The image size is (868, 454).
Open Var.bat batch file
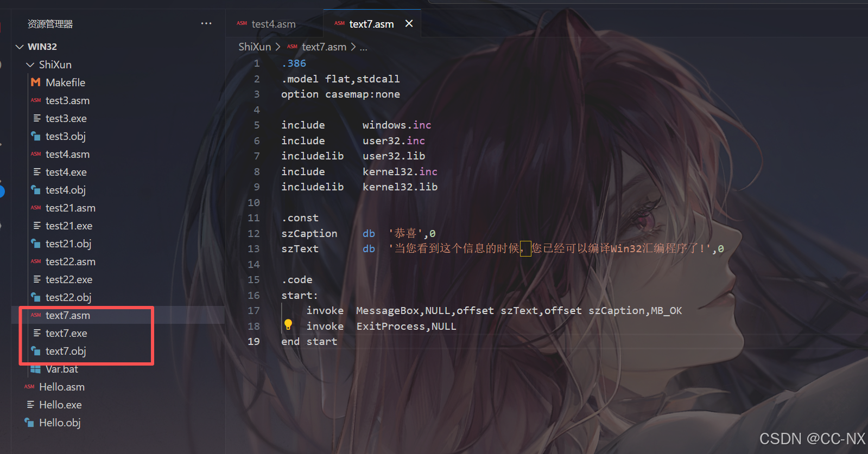click(x=62, y=369)
